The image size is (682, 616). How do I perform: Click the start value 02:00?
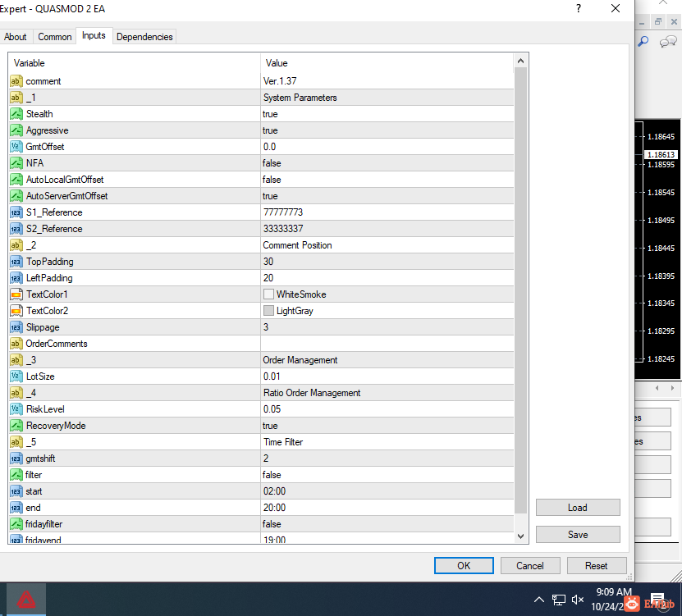274,491
